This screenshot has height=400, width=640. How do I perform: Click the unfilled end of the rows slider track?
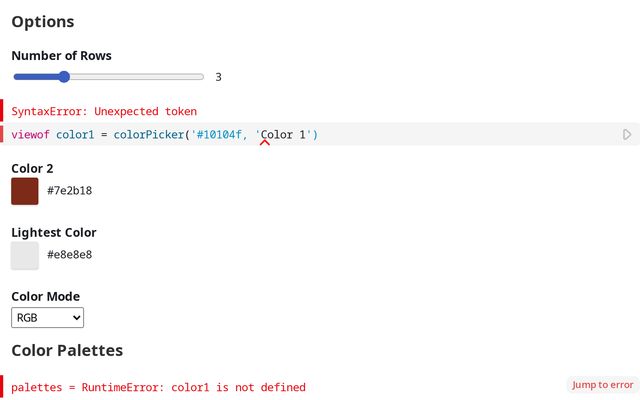pos(137,77)
